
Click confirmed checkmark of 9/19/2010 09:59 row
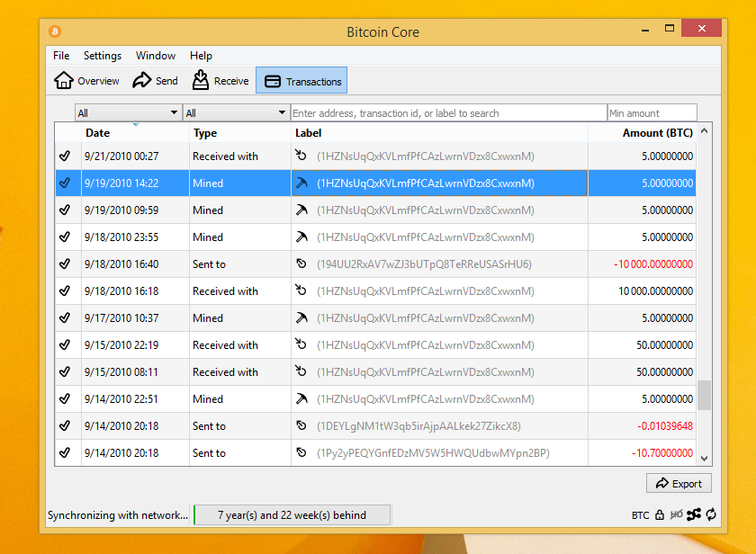[x=65, y=210]
